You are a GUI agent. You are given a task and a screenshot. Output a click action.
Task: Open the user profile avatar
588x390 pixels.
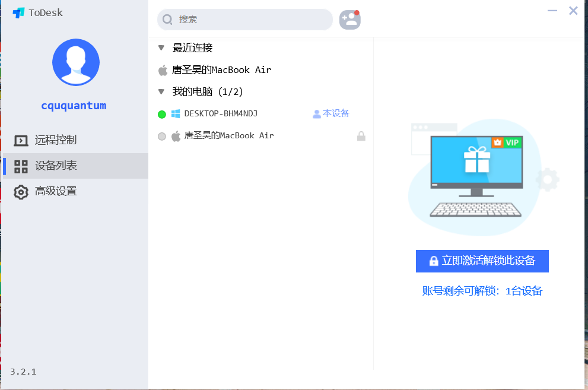[76, 62]
